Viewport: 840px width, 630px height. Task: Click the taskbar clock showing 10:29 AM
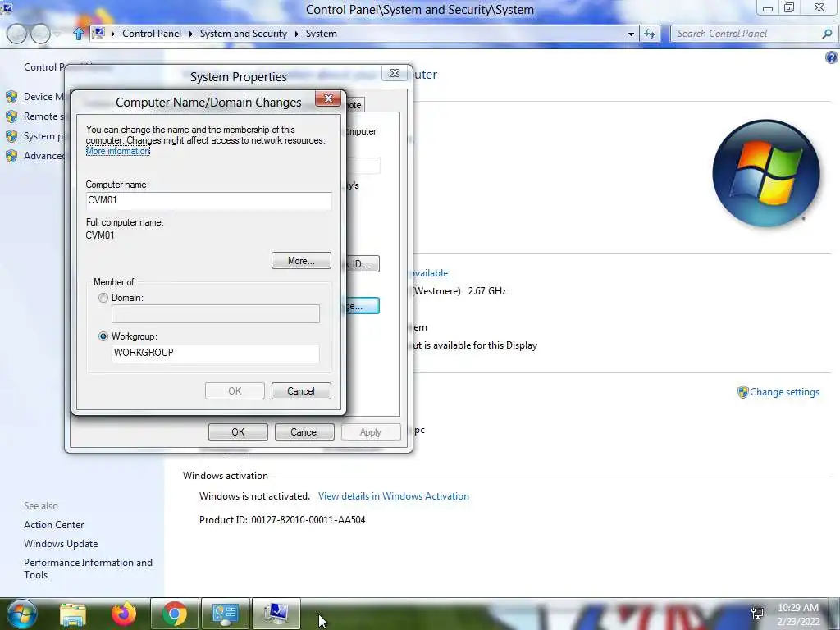[x=798, y=614]
